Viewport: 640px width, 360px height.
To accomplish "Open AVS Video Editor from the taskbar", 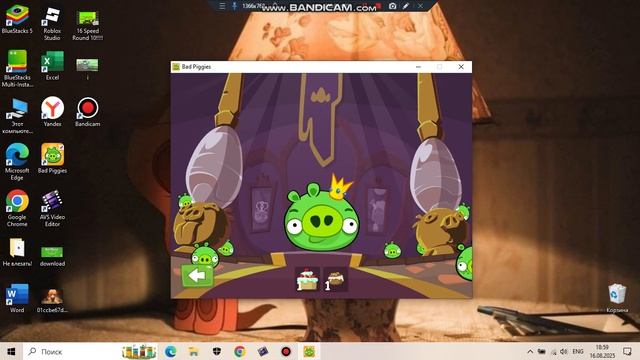I will pyautogui.click(x=263, y=351).
